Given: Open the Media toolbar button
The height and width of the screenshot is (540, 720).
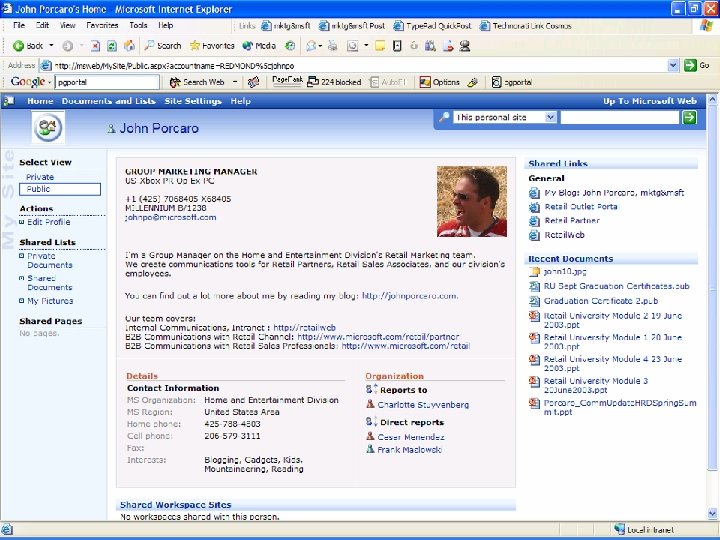Looking at the screenshot, I should (259, 45).
